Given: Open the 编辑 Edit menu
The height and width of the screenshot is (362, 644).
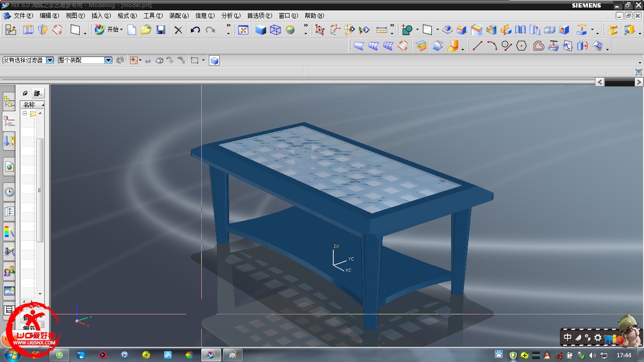Looking at the screenshot, I should coord(49,16).
